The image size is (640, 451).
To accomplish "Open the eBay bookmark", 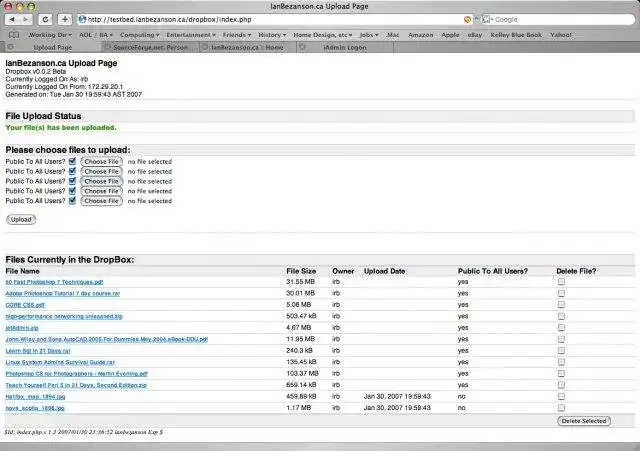I will [x=475, y=35].
